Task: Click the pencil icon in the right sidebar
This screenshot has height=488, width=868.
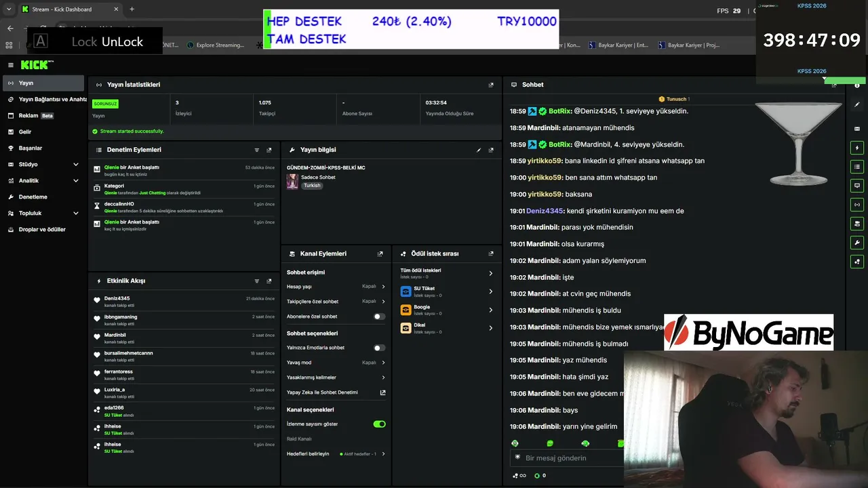Action: (x=857, y=105)
